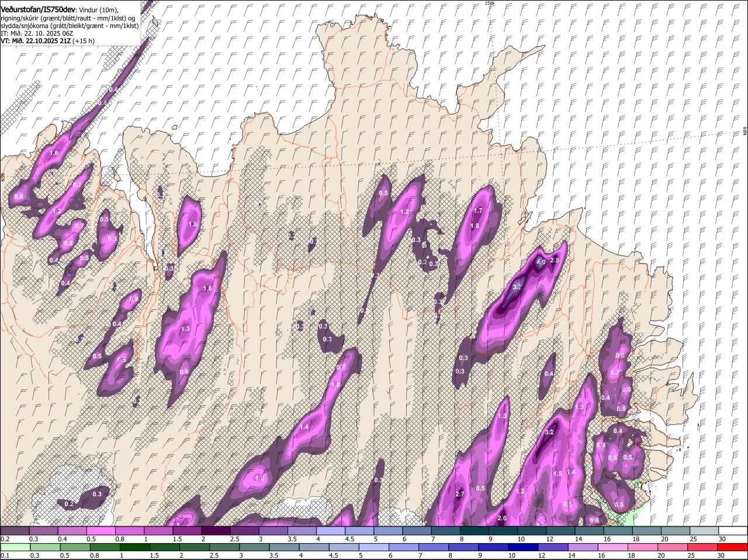Viewport: 748px width, 560px height.
Task: Pick the dark purple top legend swatch between 2 and 2.5
Action: pos(216,530)
